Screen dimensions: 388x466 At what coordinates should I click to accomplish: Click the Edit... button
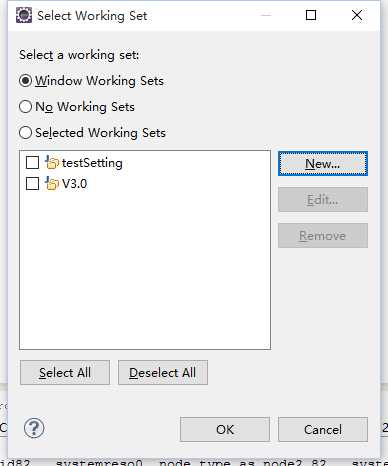click(323, 200)
